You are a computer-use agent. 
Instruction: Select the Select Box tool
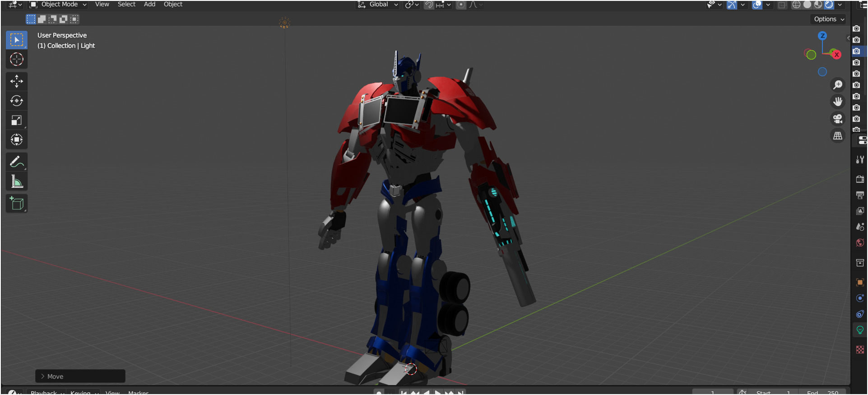coord(17,40)
